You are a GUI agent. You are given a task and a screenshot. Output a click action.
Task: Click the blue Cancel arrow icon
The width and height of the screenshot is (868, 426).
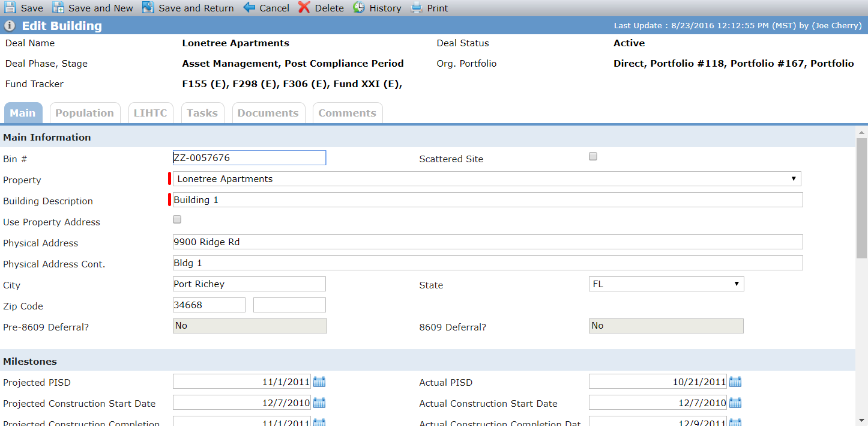(249, 8)
